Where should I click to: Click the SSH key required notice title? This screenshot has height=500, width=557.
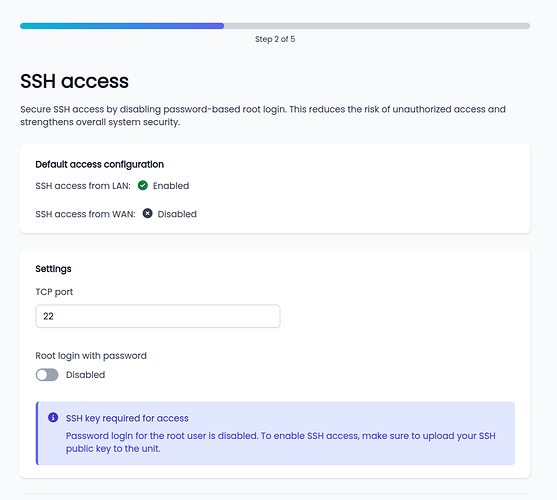point(127,418)
